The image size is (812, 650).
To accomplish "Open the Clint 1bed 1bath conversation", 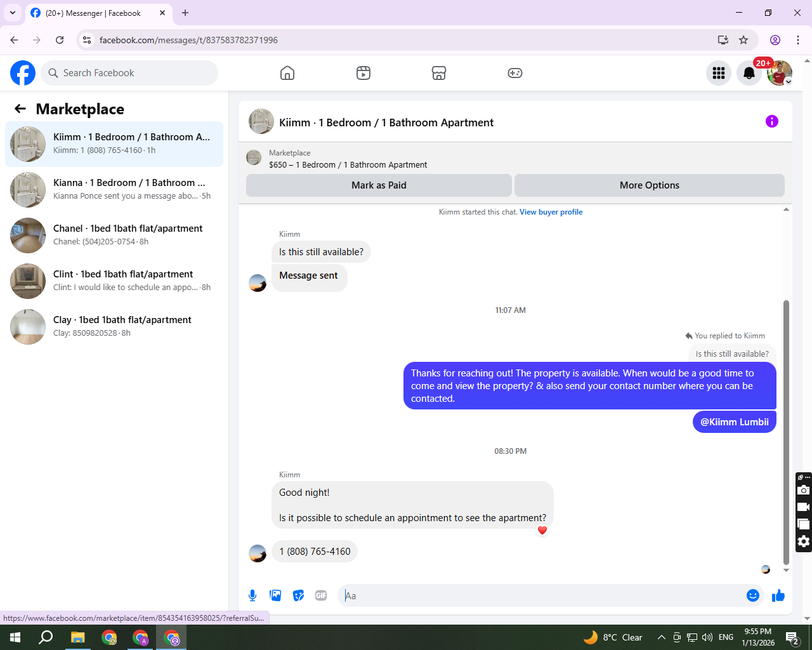I will point(114,281).
